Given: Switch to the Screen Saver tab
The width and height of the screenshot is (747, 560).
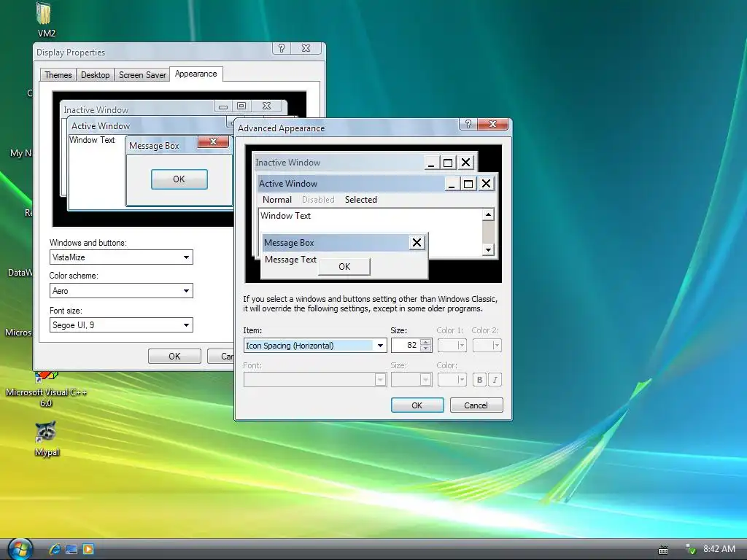Looking at the screenshot, I should pos(142,75).
